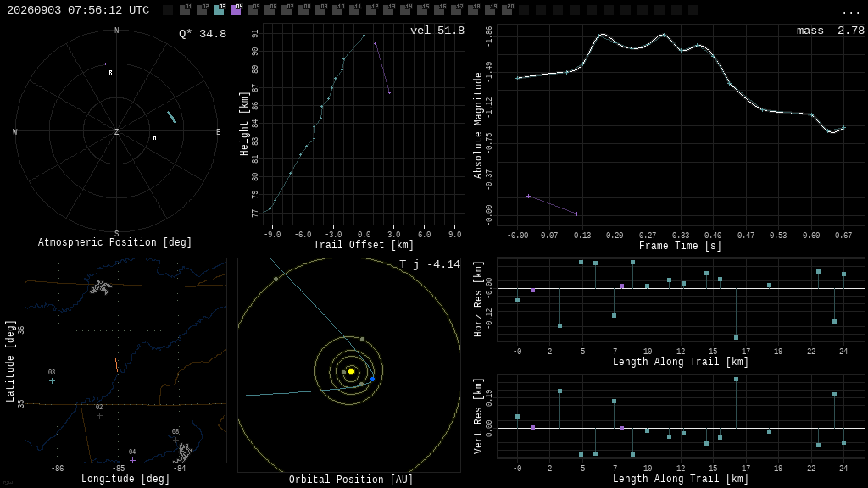Select station box 20 in top bar
The height and width of the screenshot is (488, 868).
[x=507, y=10]
